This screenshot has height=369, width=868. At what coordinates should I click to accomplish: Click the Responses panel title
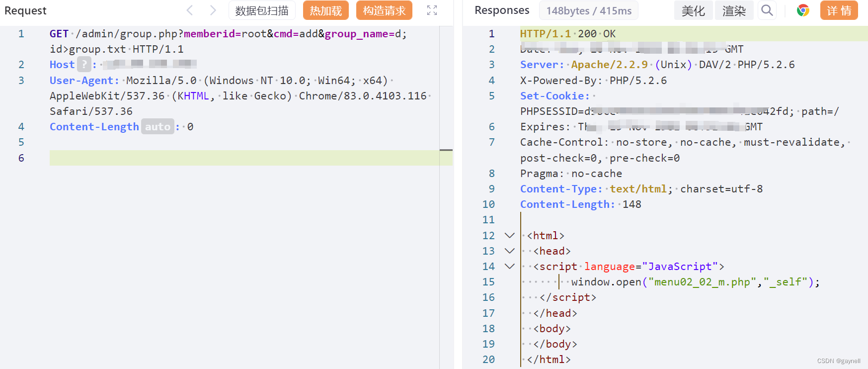(x=502, y=10)
